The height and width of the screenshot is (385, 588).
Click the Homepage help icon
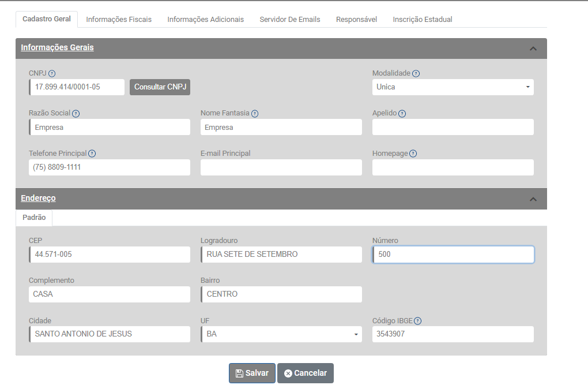pos(413,154)
